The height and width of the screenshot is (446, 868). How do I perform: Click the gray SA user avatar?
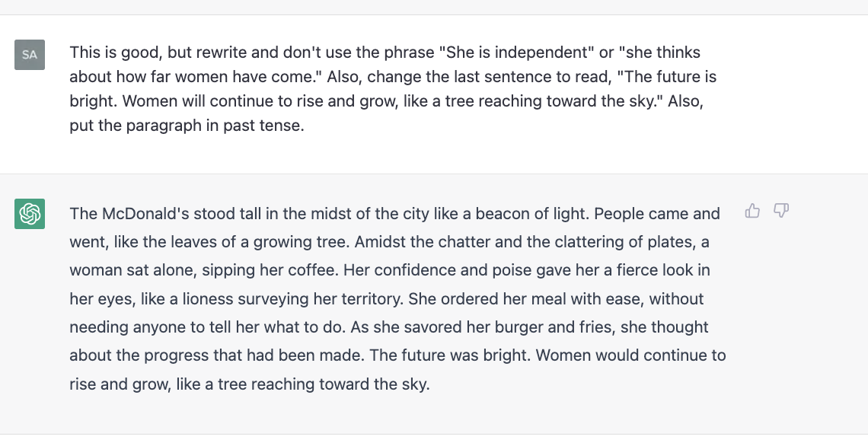30,55
